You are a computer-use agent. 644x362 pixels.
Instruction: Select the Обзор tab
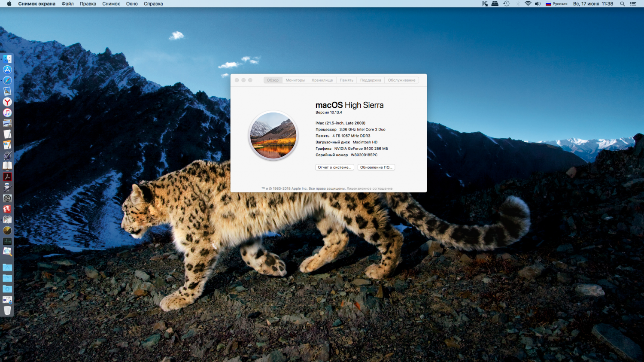273,80
